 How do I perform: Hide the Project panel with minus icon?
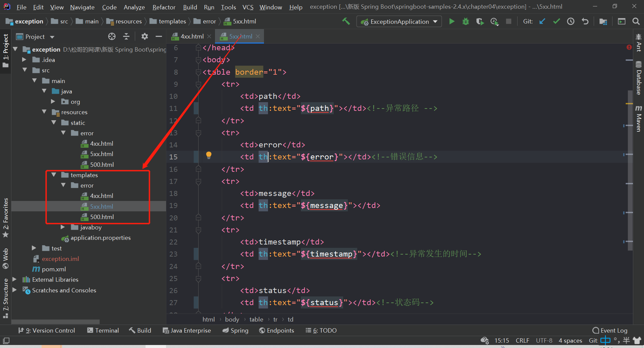(159, 37)
